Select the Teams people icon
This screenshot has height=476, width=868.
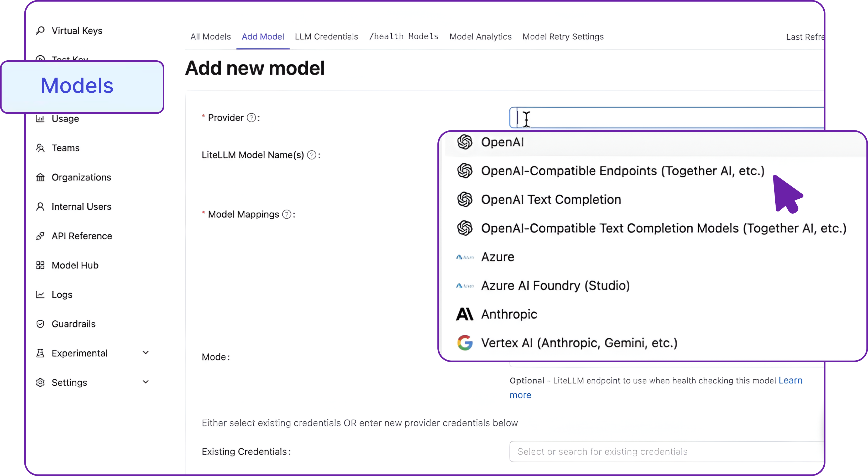point(40,148)
